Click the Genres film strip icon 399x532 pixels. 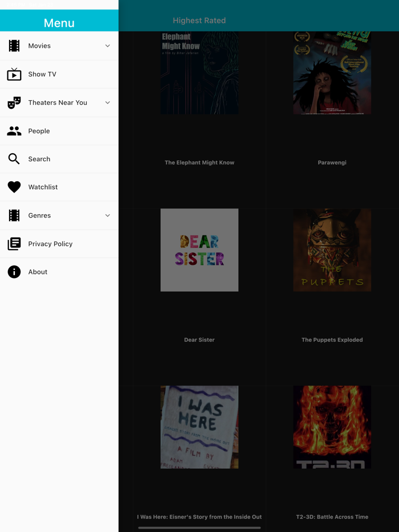[x=14, y=215]
